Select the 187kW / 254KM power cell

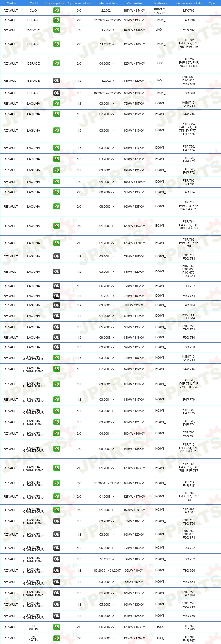click(135, 10)
